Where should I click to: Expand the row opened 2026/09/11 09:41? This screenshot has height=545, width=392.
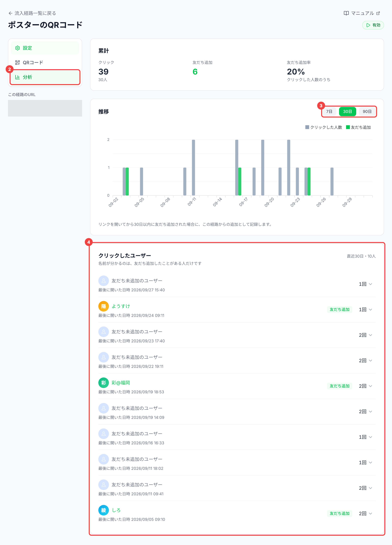pyautogui.click(x=370, y=488)
